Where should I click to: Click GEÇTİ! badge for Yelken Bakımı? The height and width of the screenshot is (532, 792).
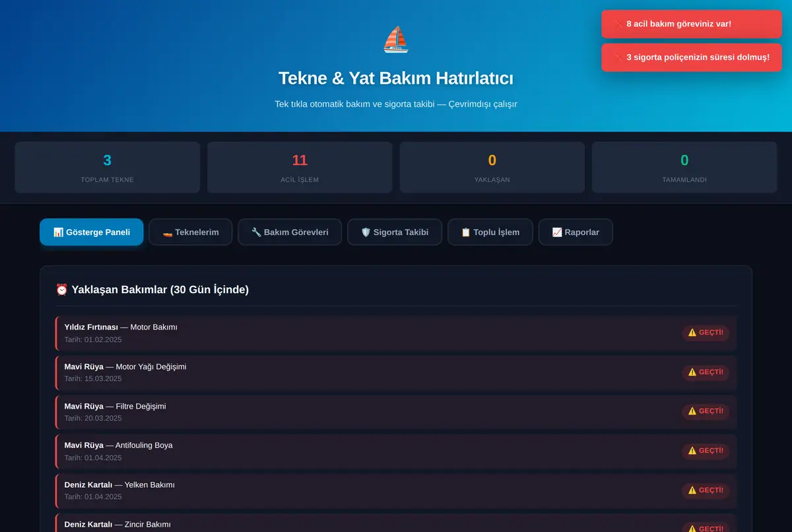pos(706,490)
